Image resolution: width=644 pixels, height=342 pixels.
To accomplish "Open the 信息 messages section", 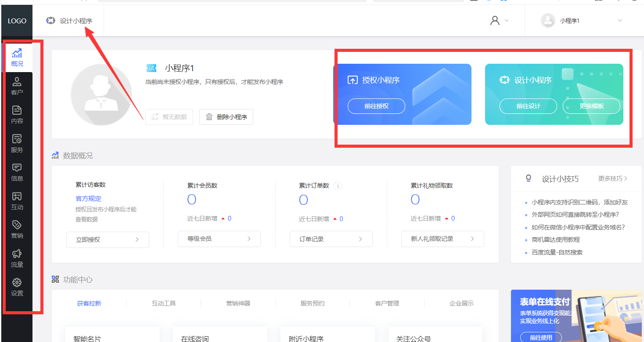I will click(x=17, y=172).
